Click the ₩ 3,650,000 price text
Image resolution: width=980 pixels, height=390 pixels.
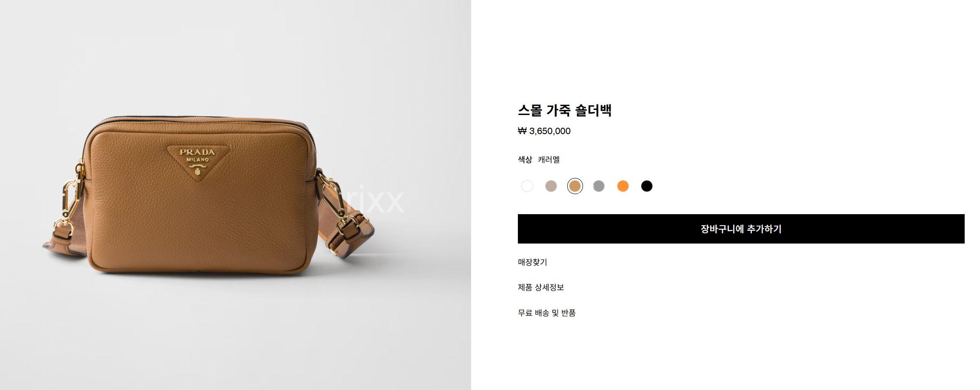coord(544,131)
